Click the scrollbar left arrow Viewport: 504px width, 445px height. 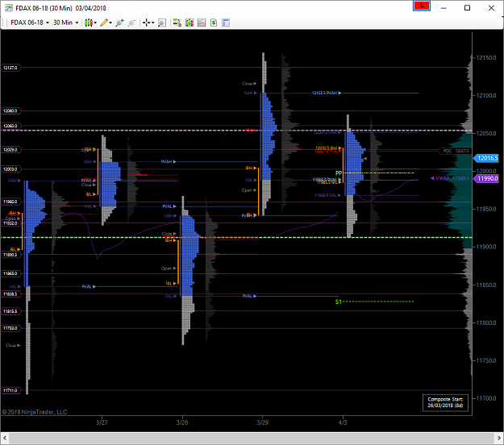(x=5, y=438)
